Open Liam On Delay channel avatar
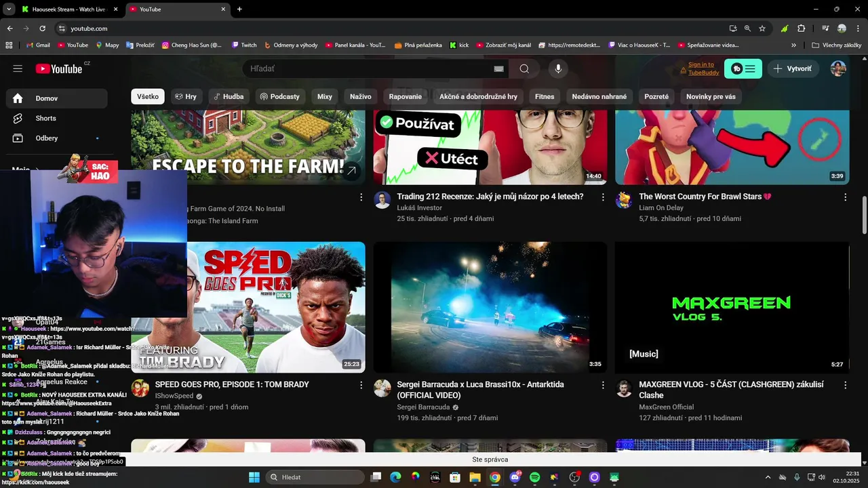Viewport: 868px width, 488px height. click(624, 200)
